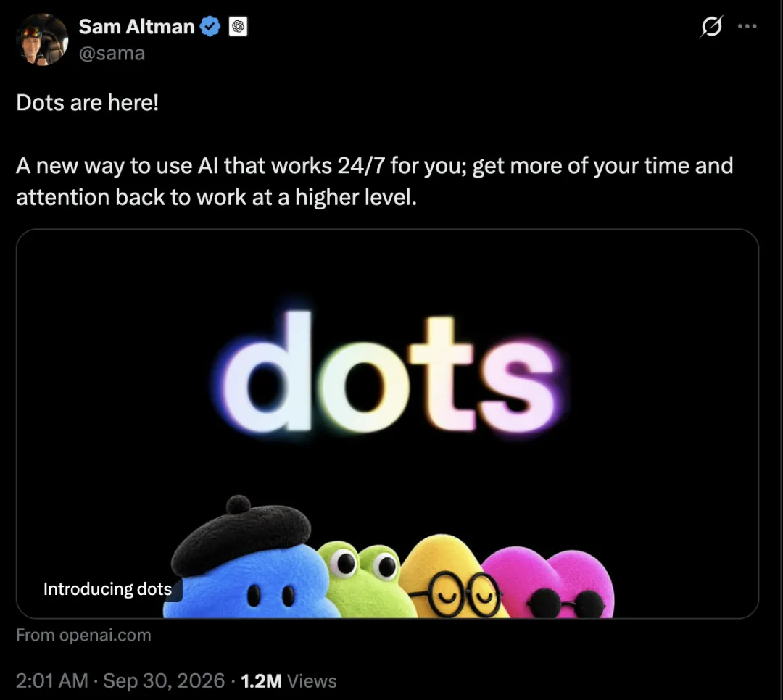Click the yellow character wearing glasses

pos(451,577)
